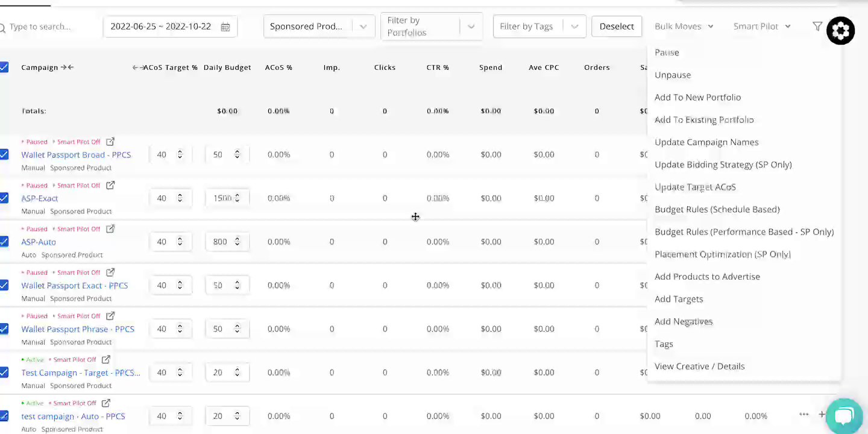The image size is (868, 434).
Task: Select Update Target ACoS from Bulk Moves
Action: coord(695,187)
